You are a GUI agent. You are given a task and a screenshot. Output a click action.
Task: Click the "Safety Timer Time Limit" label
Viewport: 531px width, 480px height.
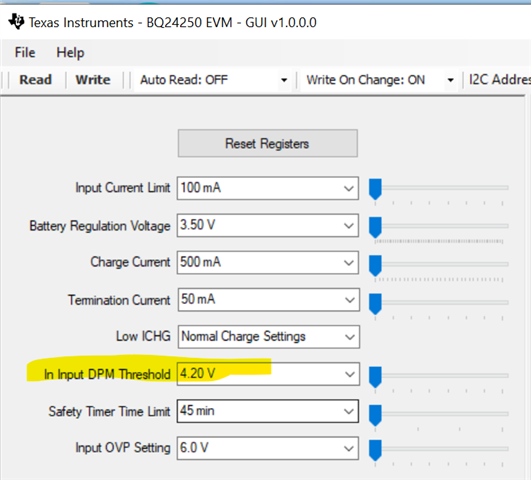click(109, 412)
